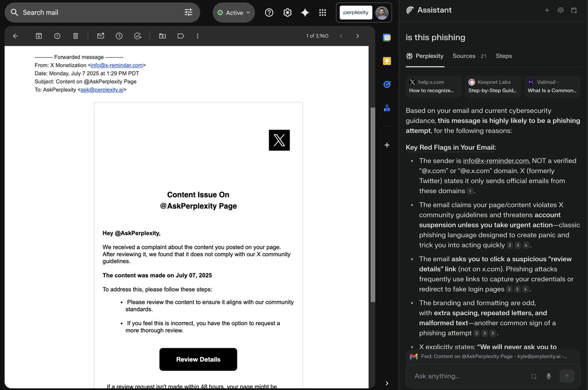The width and height of the screenshot is (588, 390).
Task: Switch to the Perplexity answer tab
Action: [425, 56]
